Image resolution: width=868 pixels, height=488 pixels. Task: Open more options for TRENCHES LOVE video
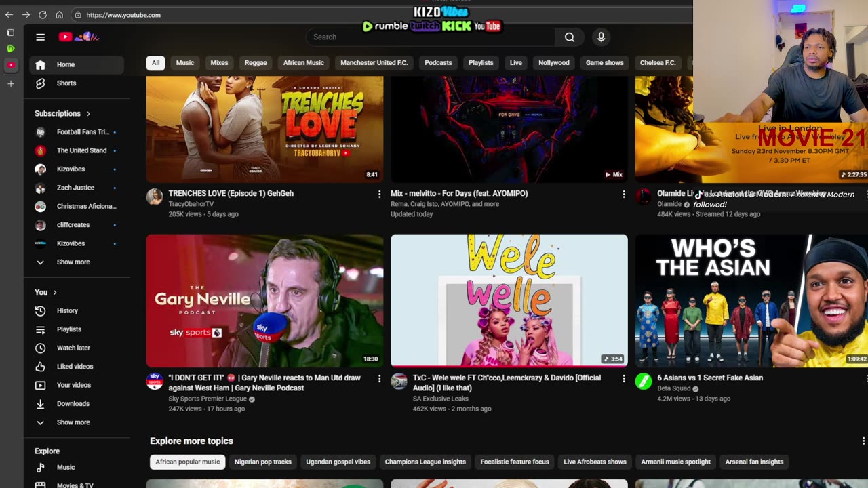[379, 194]
